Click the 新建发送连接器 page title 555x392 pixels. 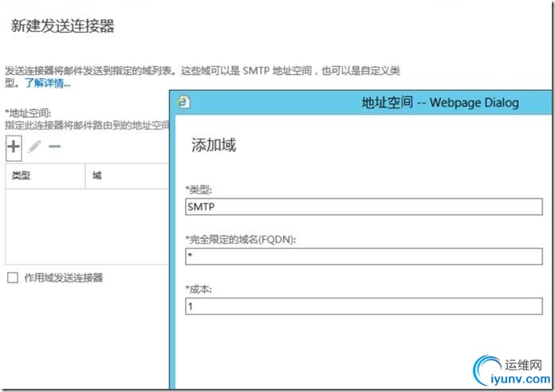point(63,25)
